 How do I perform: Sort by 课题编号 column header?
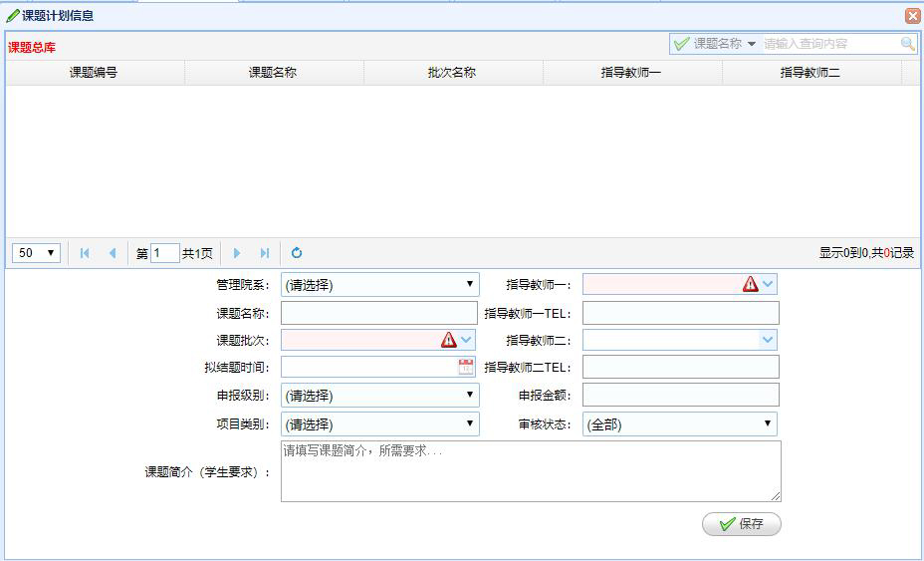click(x=94, y=73)
